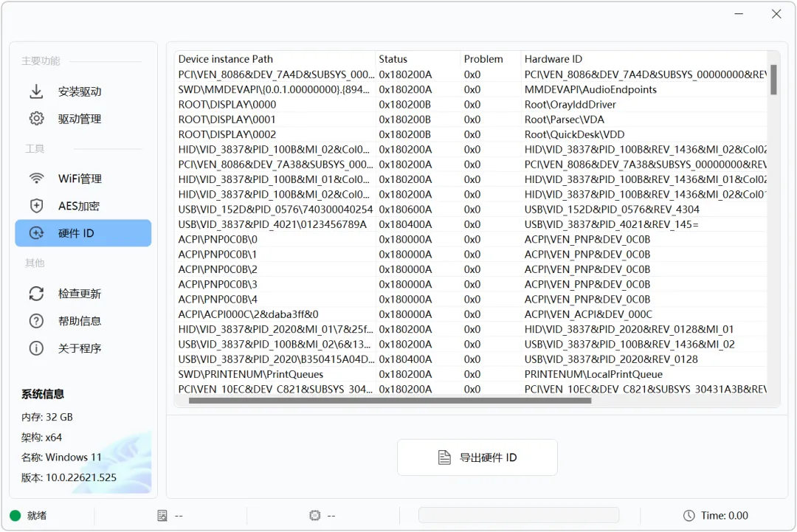
Task: Click the ACPI\VEN_ACPI&DEV_000C hardware ID
Action: 588,314
